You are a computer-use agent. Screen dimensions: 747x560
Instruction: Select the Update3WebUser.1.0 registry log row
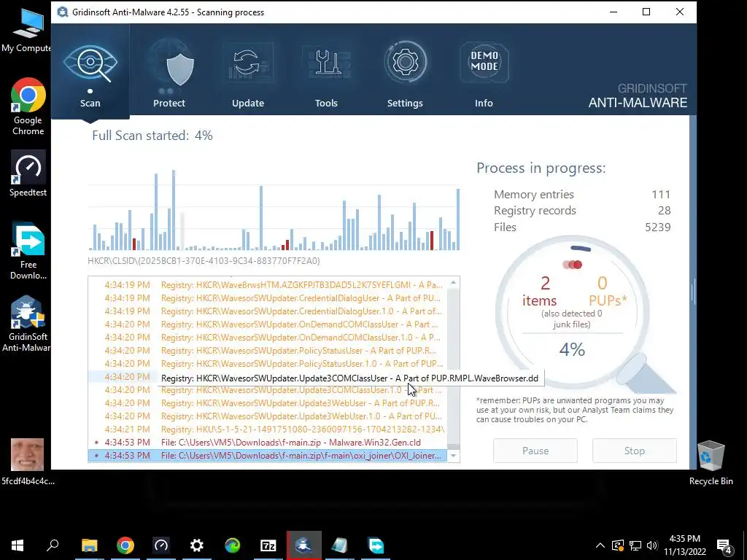[x=267, y=416]
